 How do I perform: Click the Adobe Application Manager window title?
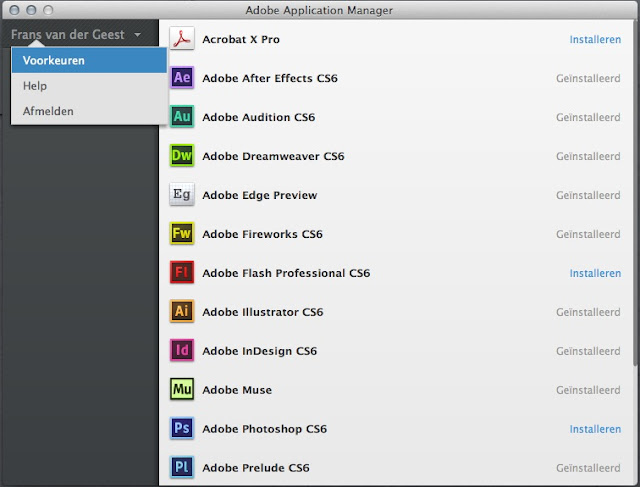coord(319,10)
